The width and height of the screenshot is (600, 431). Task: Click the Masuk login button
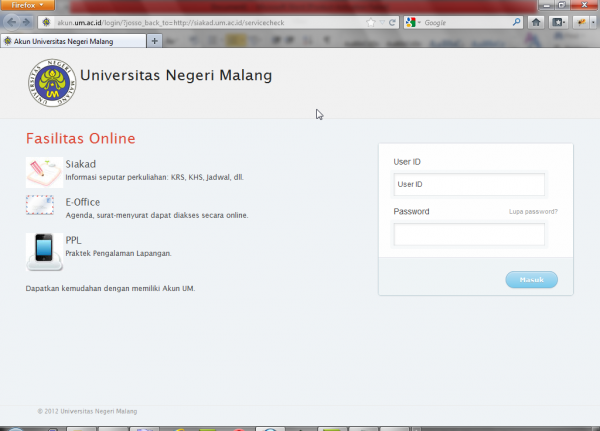click(532, 279)
